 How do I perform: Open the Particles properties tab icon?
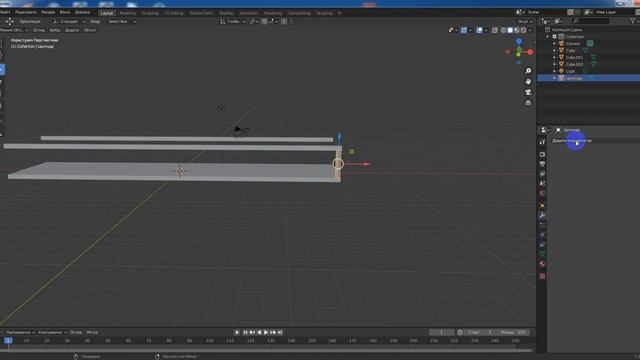pyautogui.click(x=542, y=225)
